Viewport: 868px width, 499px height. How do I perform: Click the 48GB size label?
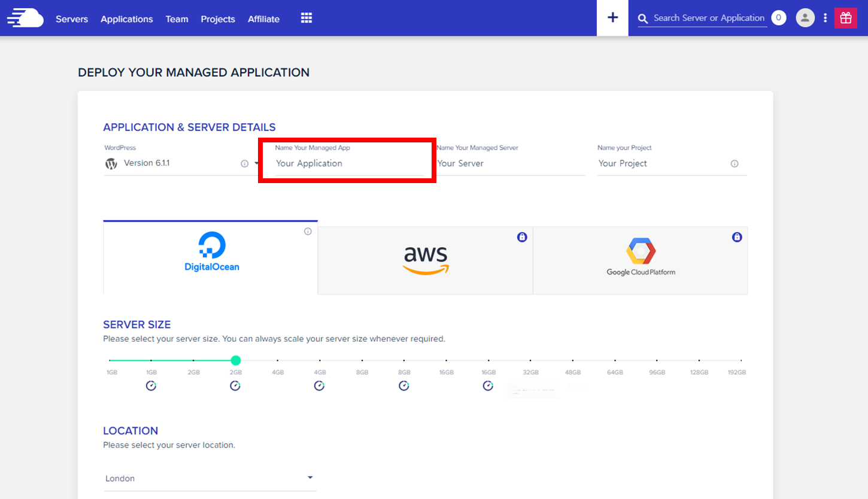coord(573,372)
